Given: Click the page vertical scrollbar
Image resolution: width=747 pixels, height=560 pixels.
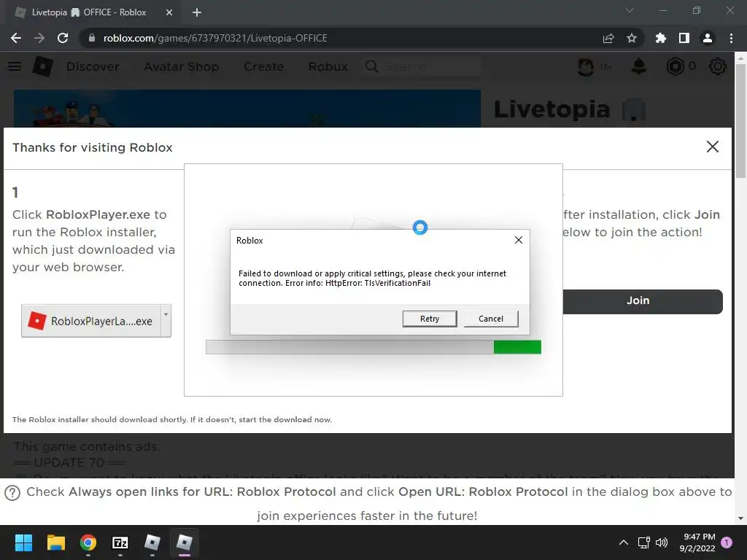Looking at the screenshot, I should coord(740,120).
